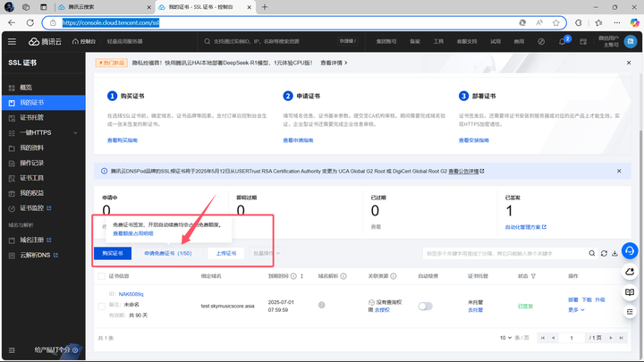Collapse the sidebar with bottom-left icon
The height and width of the screenshot is (362, 644).
point(12,350)
